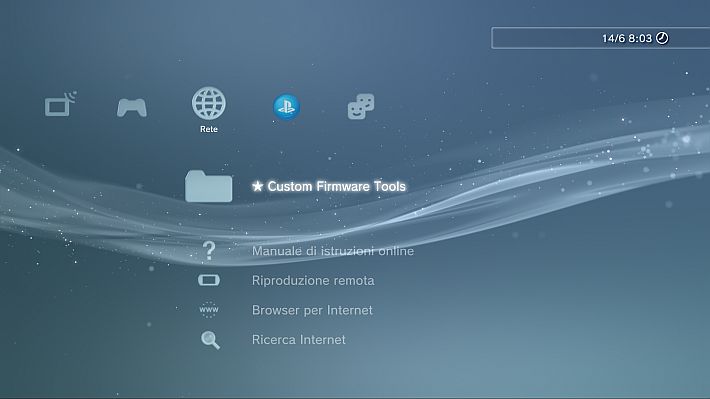Image resolution: width=710 pixels, height=399 pixels.
Task: Click the www browser icon
Action: tap(209, 310)
